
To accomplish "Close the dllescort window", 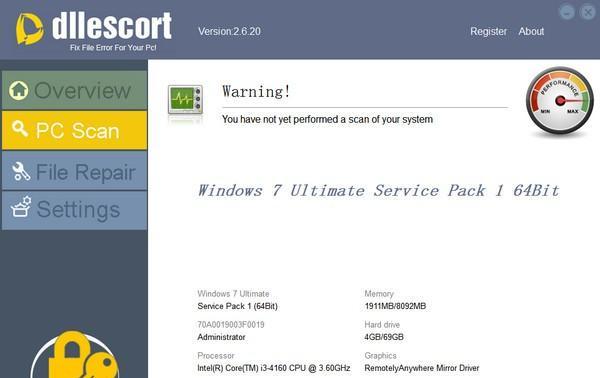I will [588, 11].
